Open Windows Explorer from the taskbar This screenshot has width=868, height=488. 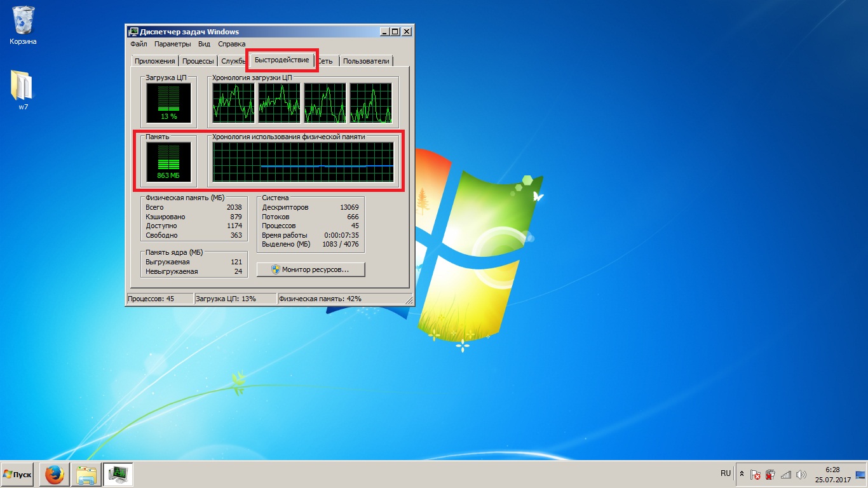(x=86, y=475)
